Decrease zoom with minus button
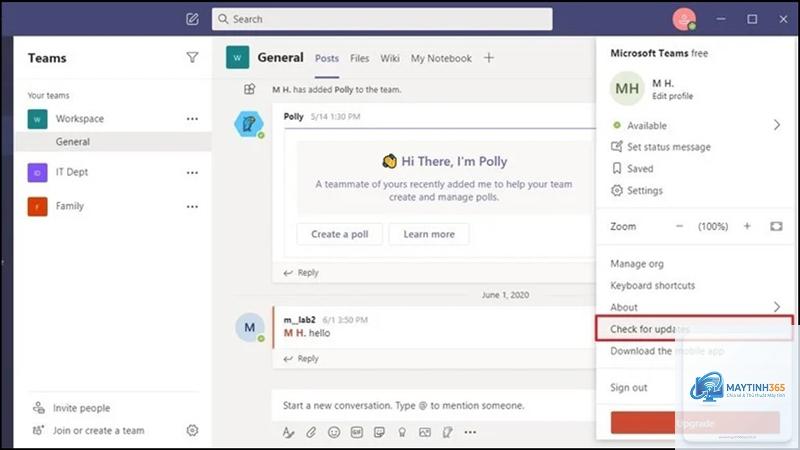 coord(679,226)
